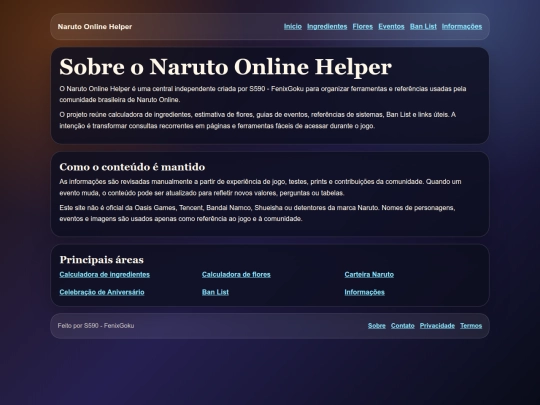Open Informações under Principais áreas
Screen dimensions: 540x405
click(x=364, y=292)
